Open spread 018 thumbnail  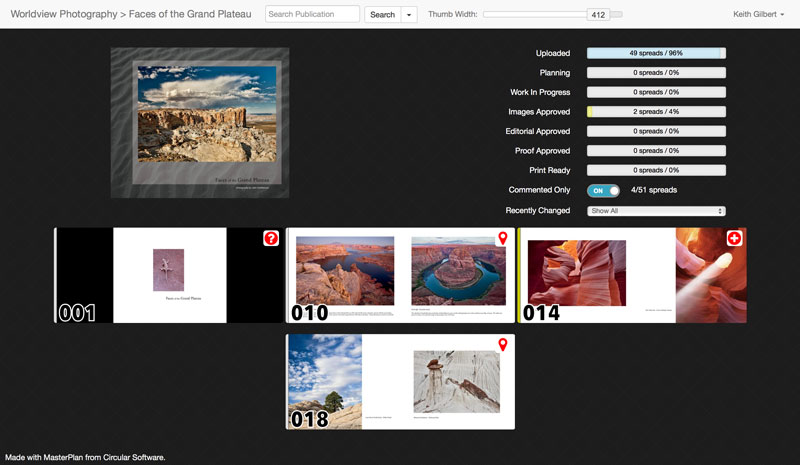click(400, 382)
